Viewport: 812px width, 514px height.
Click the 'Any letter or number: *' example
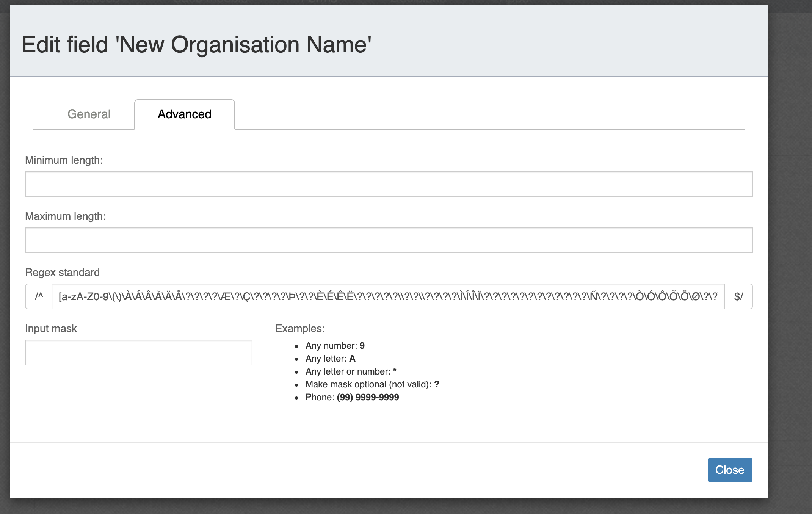tap(351, 371)
